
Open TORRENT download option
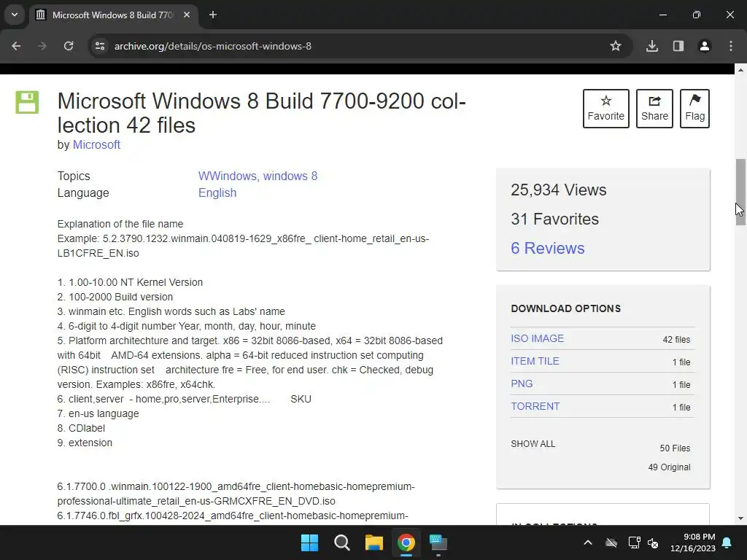tap(535, 407)
